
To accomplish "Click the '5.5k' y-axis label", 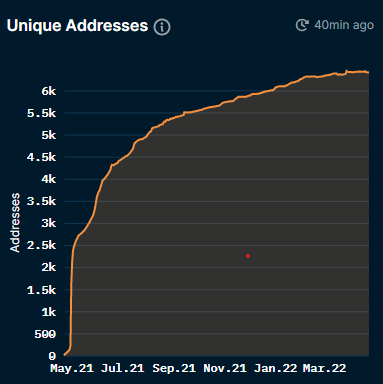I will [x=41, y=113].
